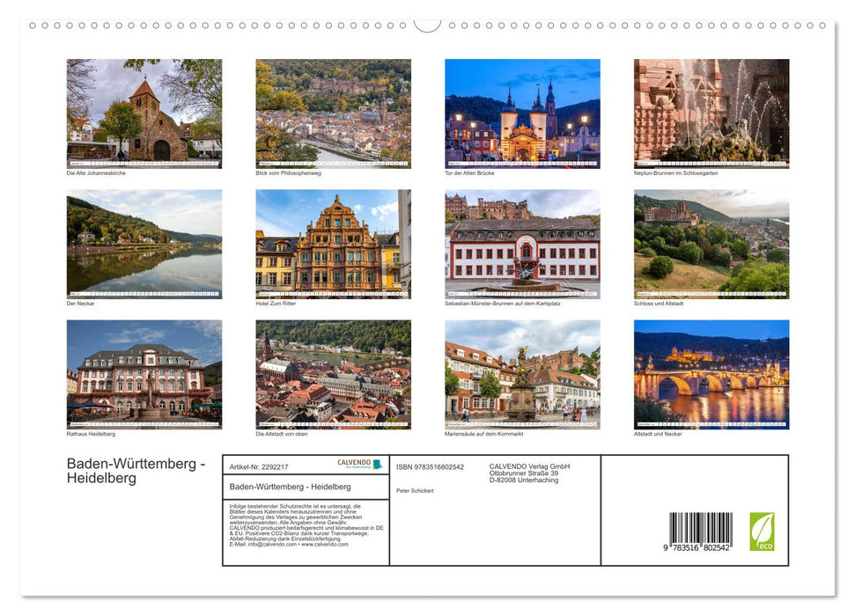Click the caption 'Der Neckar'

pos(81,304)
